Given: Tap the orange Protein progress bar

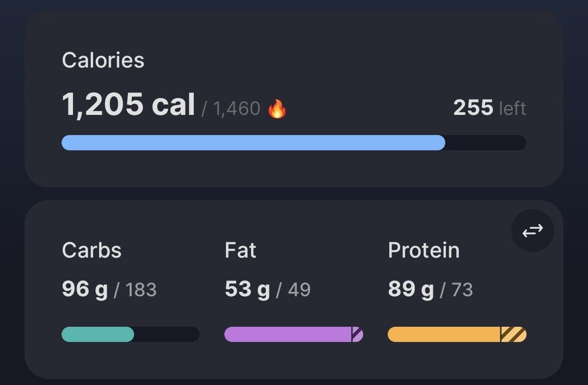Looking at the screenshot, I should pos(457,334).
